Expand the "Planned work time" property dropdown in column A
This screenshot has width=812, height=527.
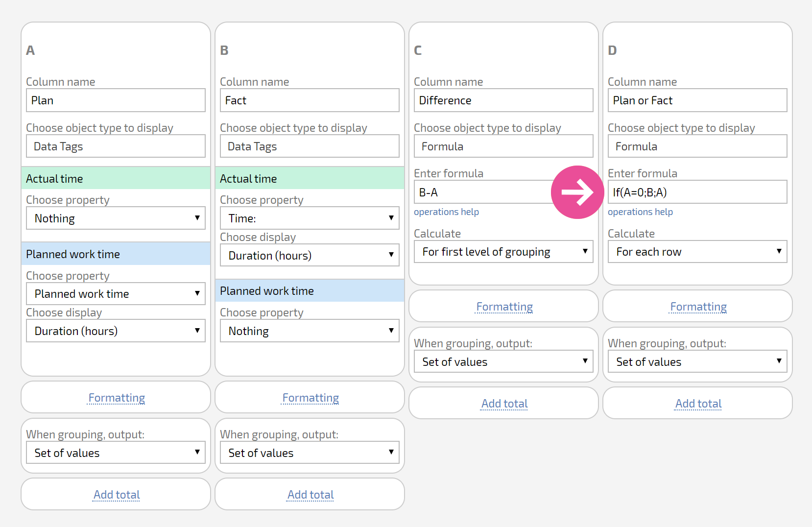(x=116, y=293)
